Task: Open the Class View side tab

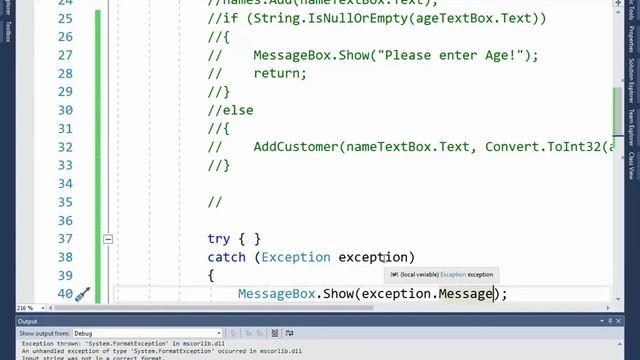Action: coord(631,165)
